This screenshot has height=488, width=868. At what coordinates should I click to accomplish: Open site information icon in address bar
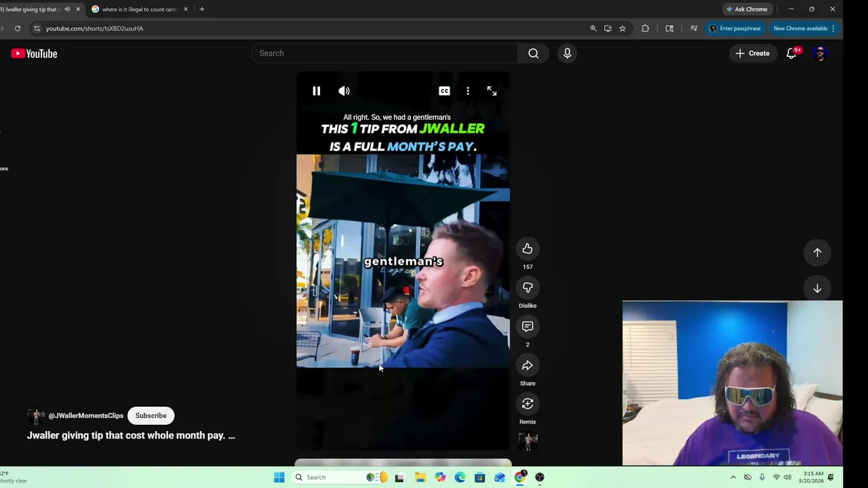[37, 28]
